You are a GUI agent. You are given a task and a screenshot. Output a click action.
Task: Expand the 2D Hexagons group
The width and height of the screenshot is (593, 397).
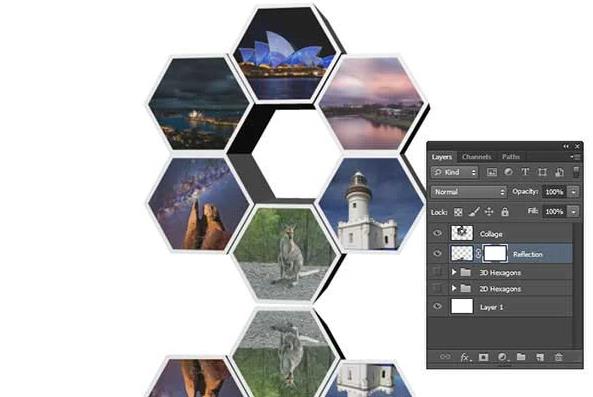454,288
